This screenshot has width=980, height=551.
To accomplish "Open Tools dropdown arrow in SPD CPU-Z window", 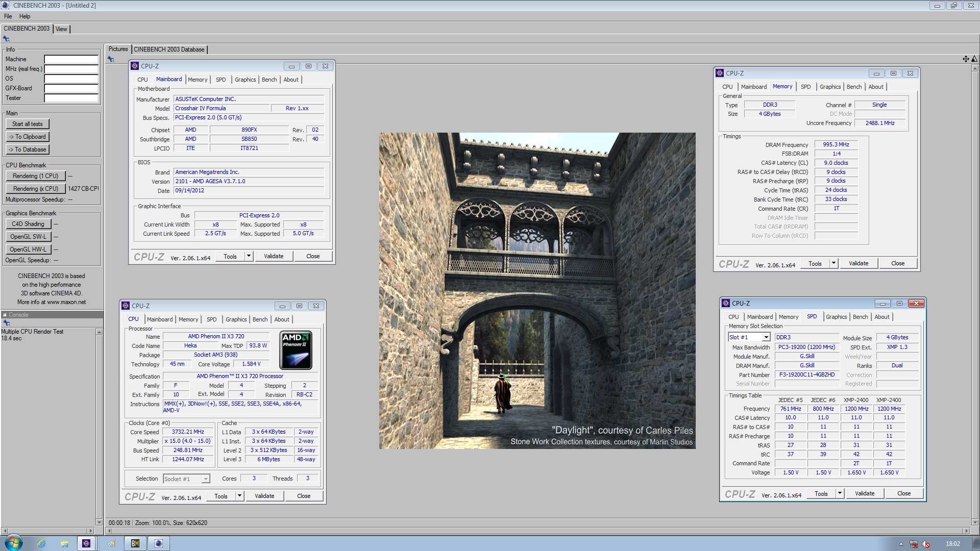I will [x=840, y=493].
